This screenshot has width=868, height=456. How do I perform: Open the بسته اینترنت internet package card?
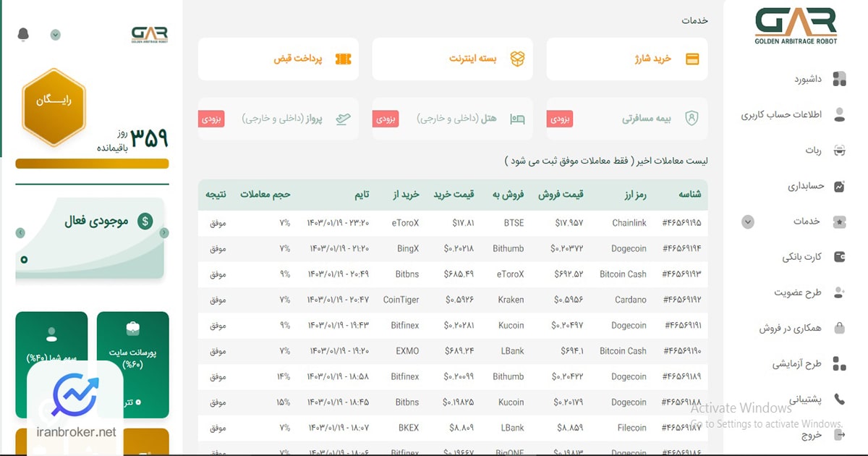453,59
